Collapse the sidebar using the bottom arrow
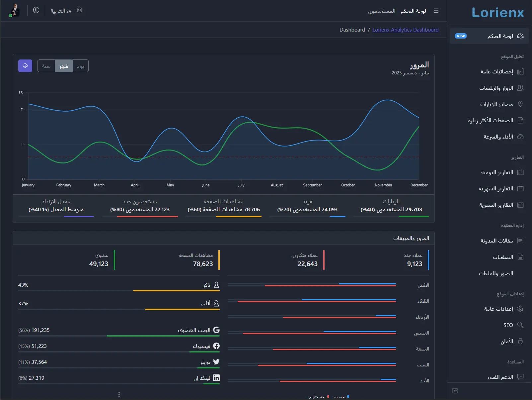This screenshot has width=532, height=400. pyautogui.click(x=455, y=391)
